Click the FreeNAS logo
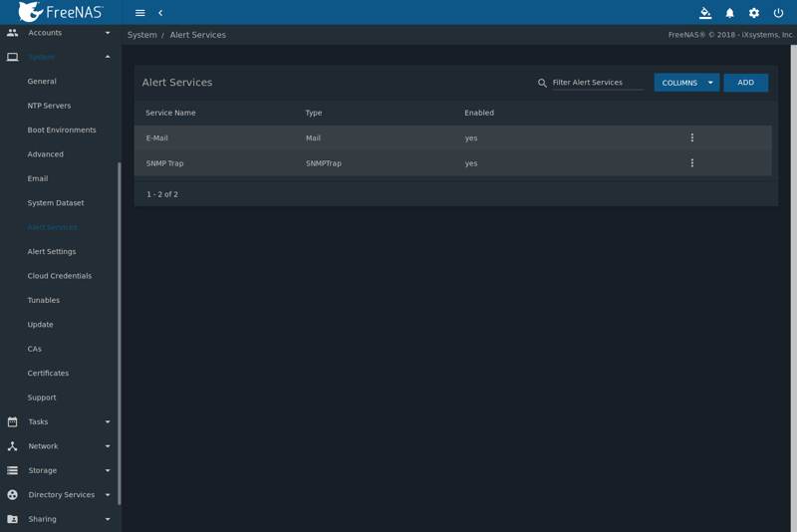The width and height of the screenshot is (797, 532). pos(61,12)
